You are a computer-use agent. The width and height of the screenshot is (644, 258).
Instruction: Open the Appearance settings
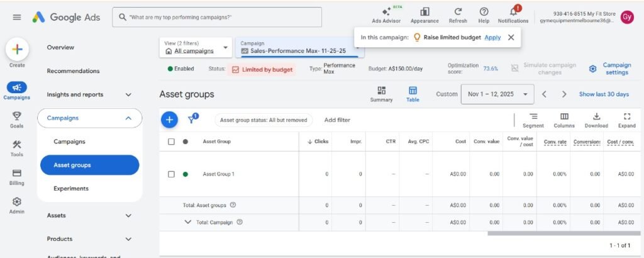(425, 15)
